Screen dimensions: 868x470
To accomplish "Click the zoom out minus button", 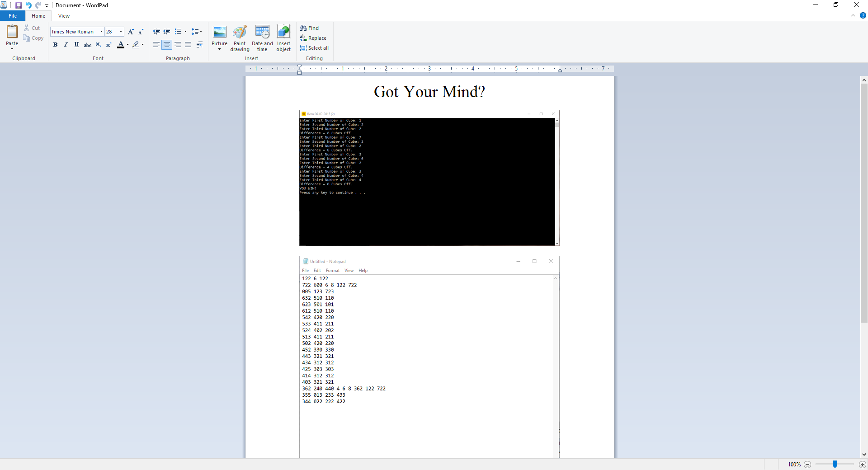I will click(807, 465).
